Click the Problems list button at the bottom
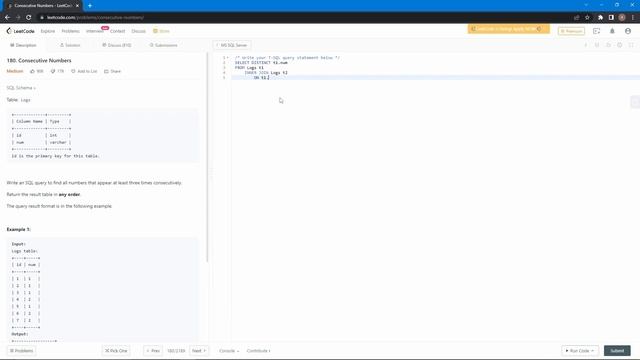 pyautogui.click(x=22, y=351)
